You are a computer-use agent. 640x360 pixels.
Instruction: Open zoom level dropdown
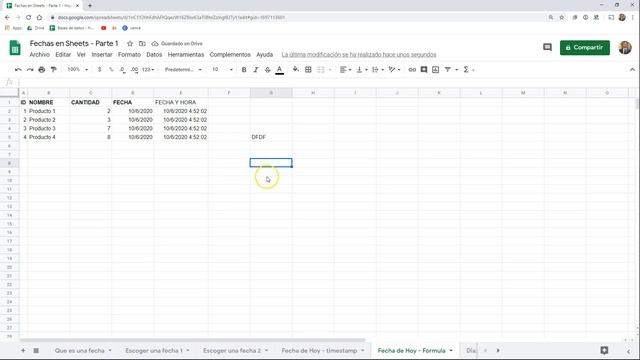coord(78,70)
